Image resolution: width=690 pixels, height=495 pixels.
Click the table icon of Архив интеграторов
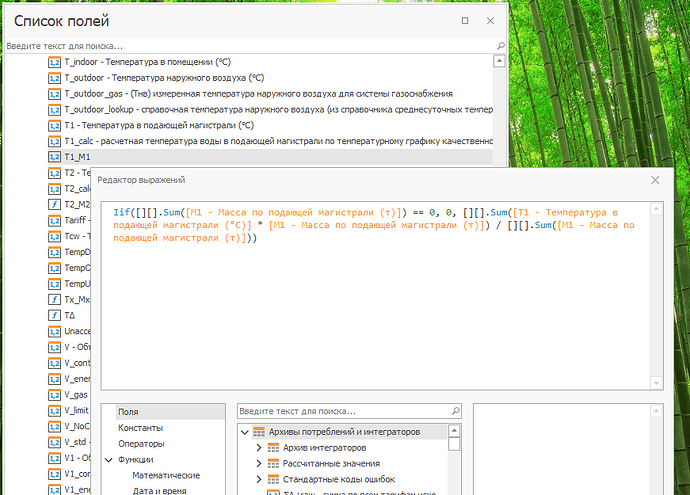coord(273,448)
